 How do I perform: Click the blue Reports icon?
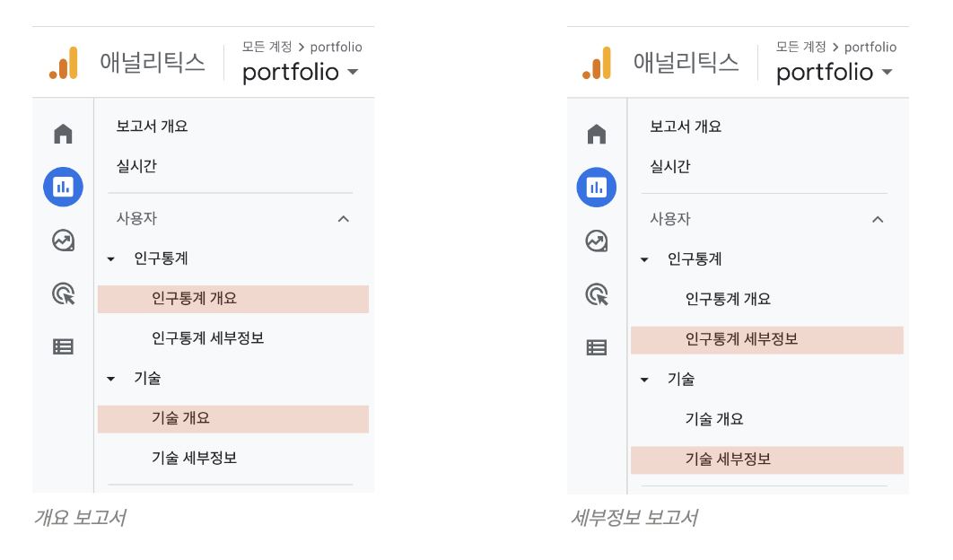coord(63,187)
